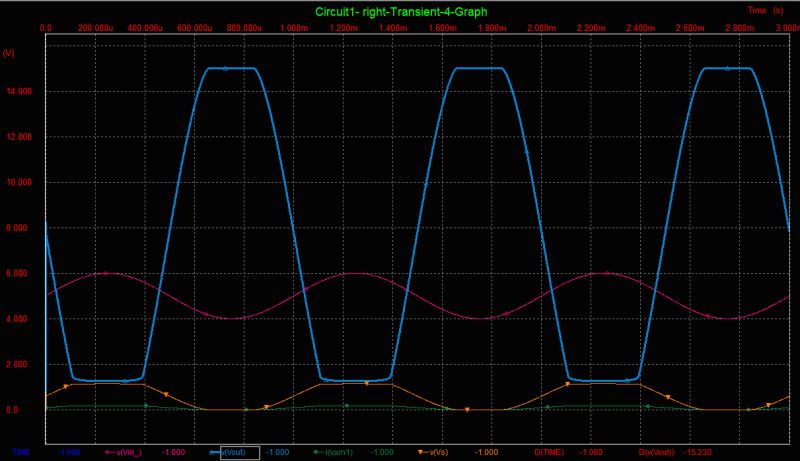This screenshot has height=461, width=800.
Task: Click the 2.400m time axis tick label
Action: 641,28
